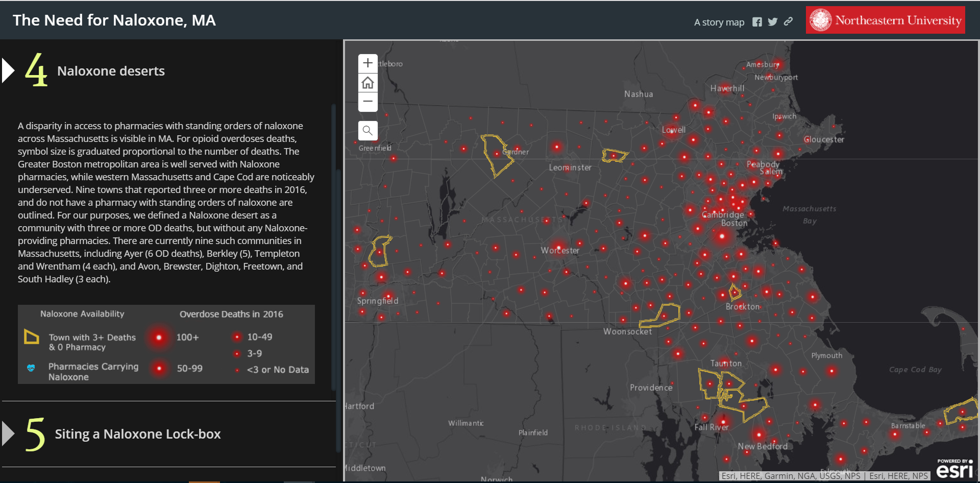Image resolution: width=980 pixels, height=483 pixels.
Task: Share story map on Facebook
Action: click(757, 22)
